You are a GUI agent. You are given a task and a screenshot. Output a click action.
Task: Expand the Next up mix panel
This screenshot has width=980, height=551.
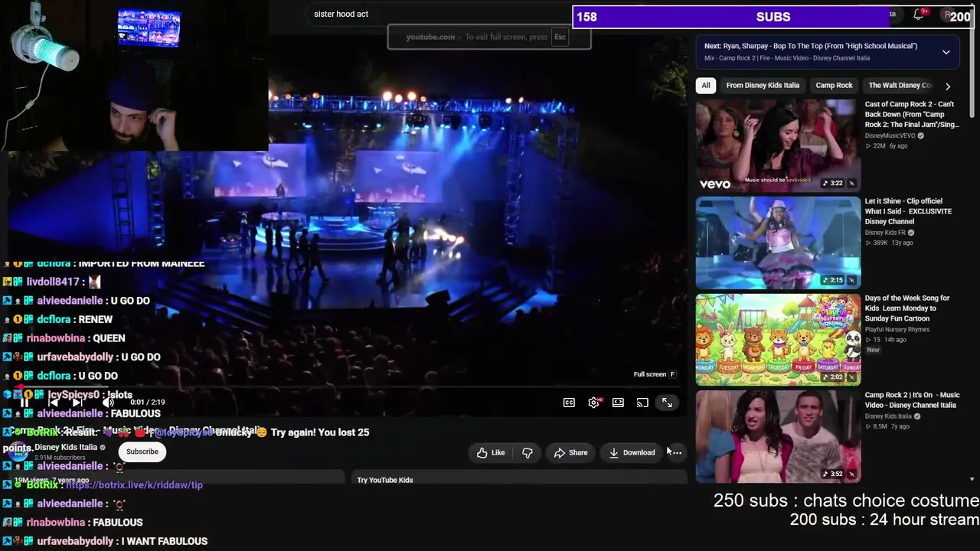946,52
